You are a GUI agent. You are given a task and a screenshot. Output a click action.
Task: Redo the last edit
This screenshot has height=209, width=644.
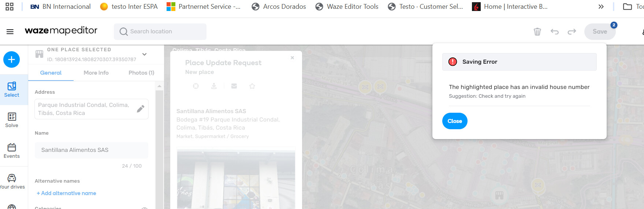(x=572, y=31)
